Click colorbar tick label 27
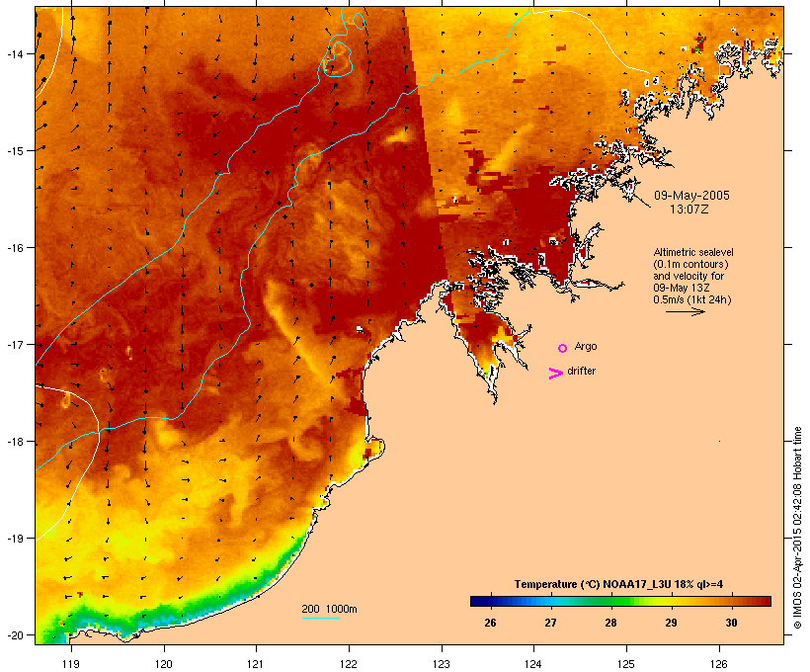 (550, 623)
